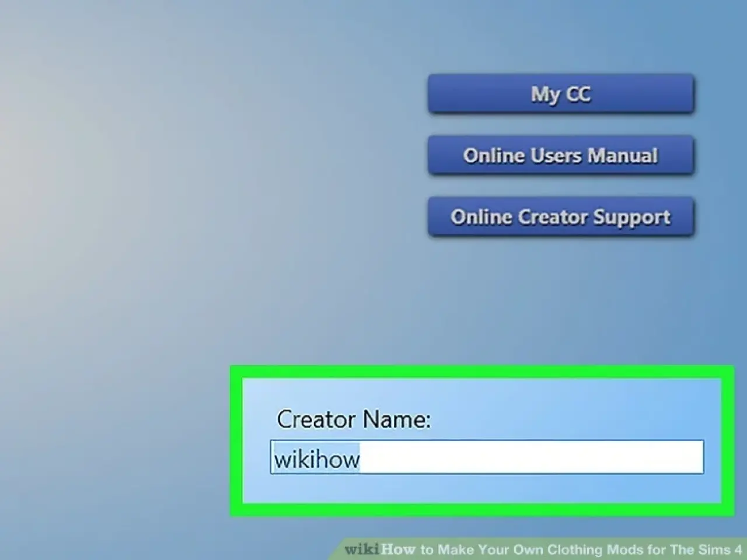This screenshot has width=747, height=560.
Task: Click the empty white area of name field
Action: pos(525,457)
